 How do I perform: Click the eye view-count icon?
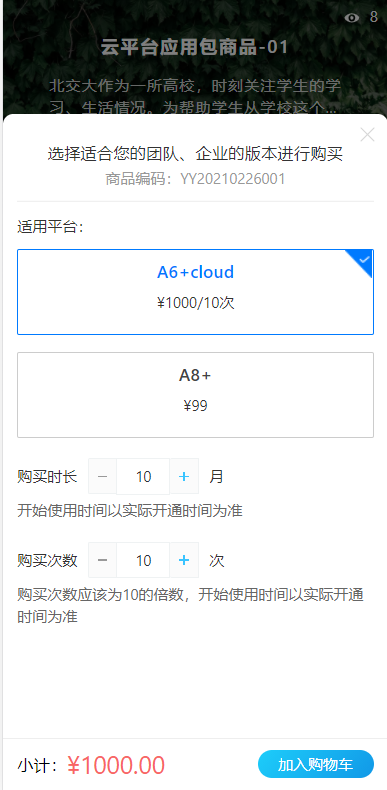click(x=352, y=18)
